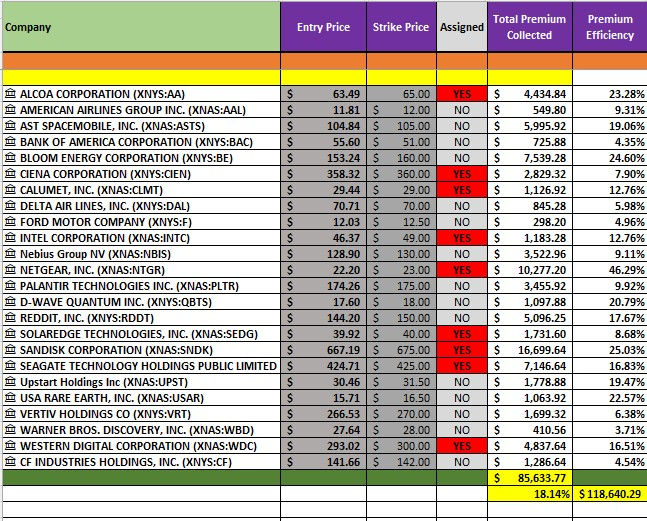The height and width of the screenshot is (521, 647).
Task: Select entry price 424.71 for Seagate
Action: click(324, 365)
